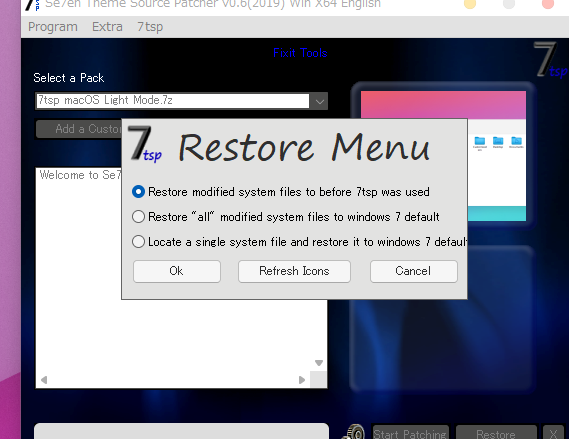Image resolution: width=569 pixels, height=439 pixels.
Task: Open the Program menu
Action: click(x=53, y=27)
